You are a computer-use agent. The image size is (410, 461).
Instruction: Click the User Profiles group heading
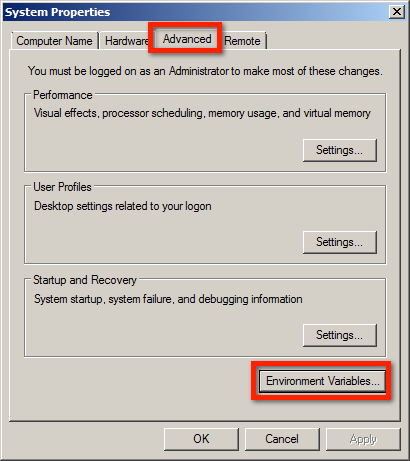tap(62, 187)
